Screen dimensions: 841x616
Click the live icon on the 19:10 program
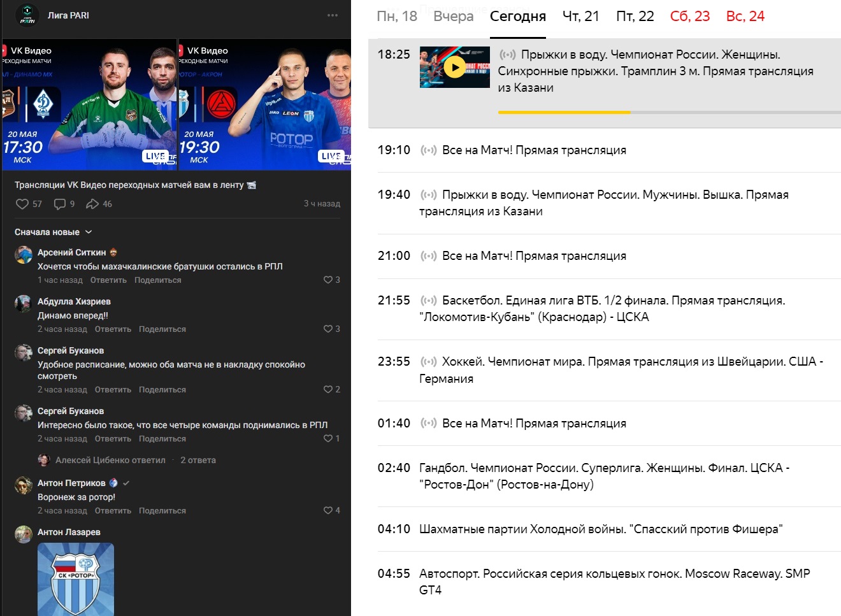point(429,150)
